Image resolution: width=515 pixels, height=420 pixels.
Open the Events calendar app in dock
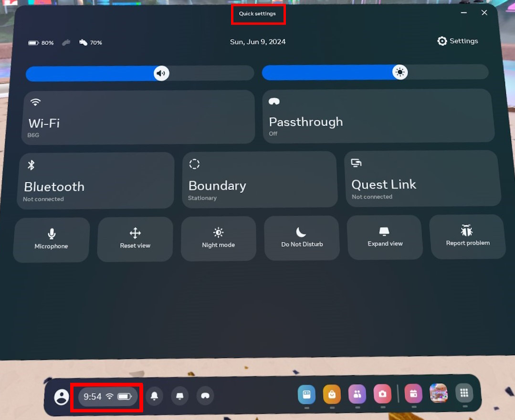click(413, 394)
